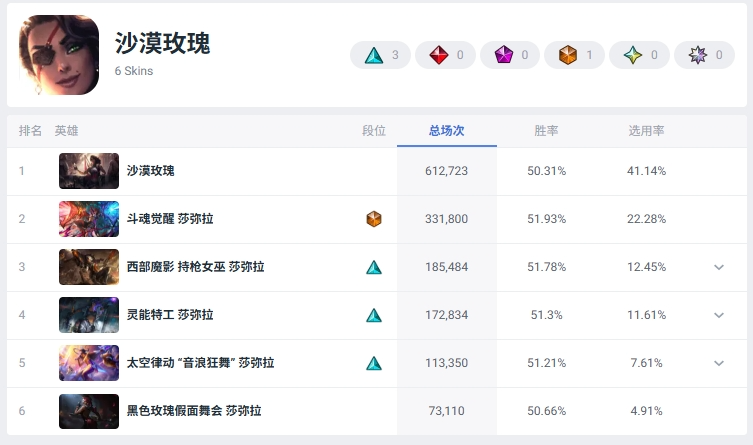This screenshot has width=753, height=445.
Task: Click skin name 沙漠玫瑰 in row 1
Action: tap(150, 171)
